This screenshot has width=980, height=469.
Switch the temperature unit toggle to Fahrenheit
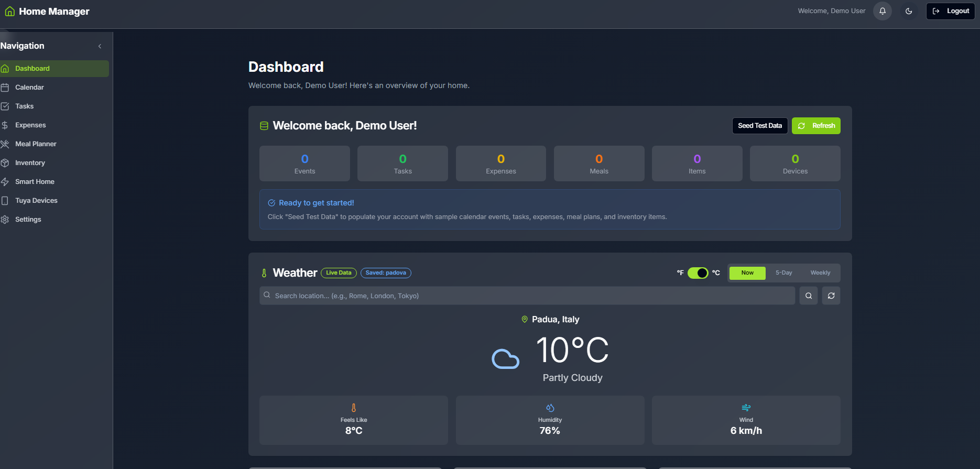(698, 273)
